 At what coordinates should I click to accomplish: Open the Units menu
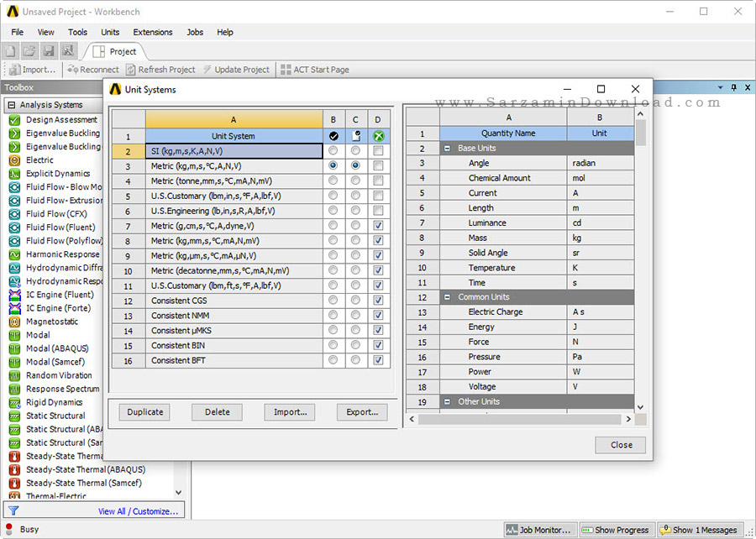(110, 32)
